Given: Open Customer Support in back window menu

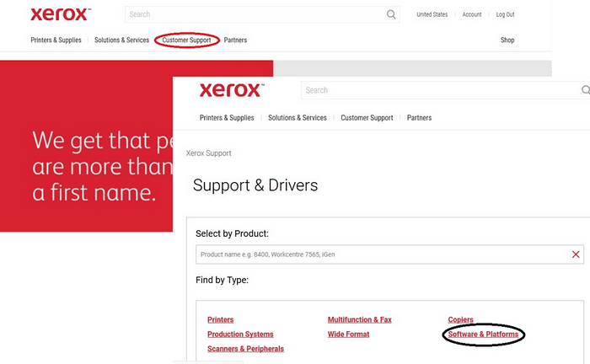Looking at the screenshot, I should pyautogui.click(x=186, y=40).
